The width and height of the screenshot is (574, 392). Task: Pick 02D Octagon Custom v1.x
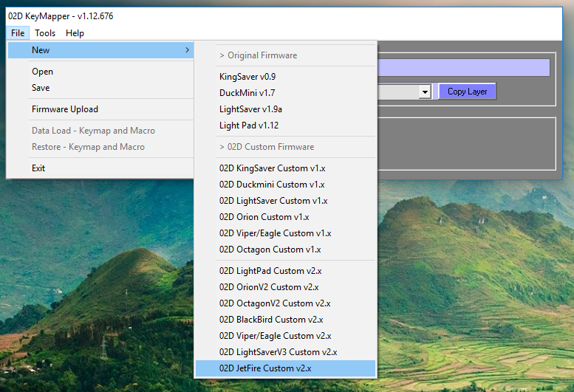pos(270,250)
